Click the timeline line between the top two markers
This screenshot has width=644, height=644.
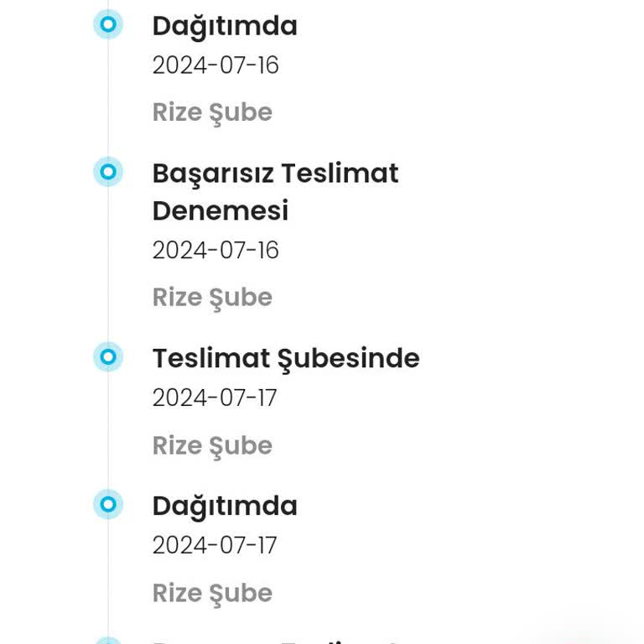(108, 99)
